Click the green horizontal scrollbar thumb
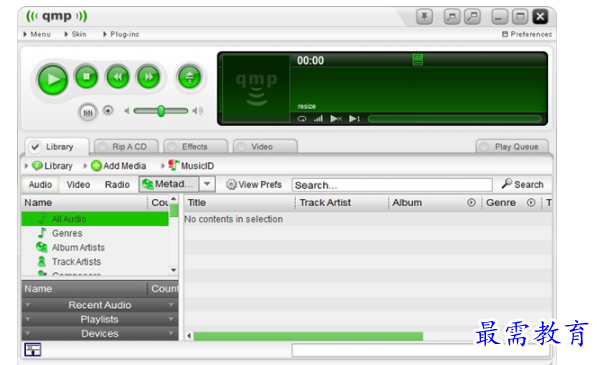597x365 pixels. click(x=308, y=336)
